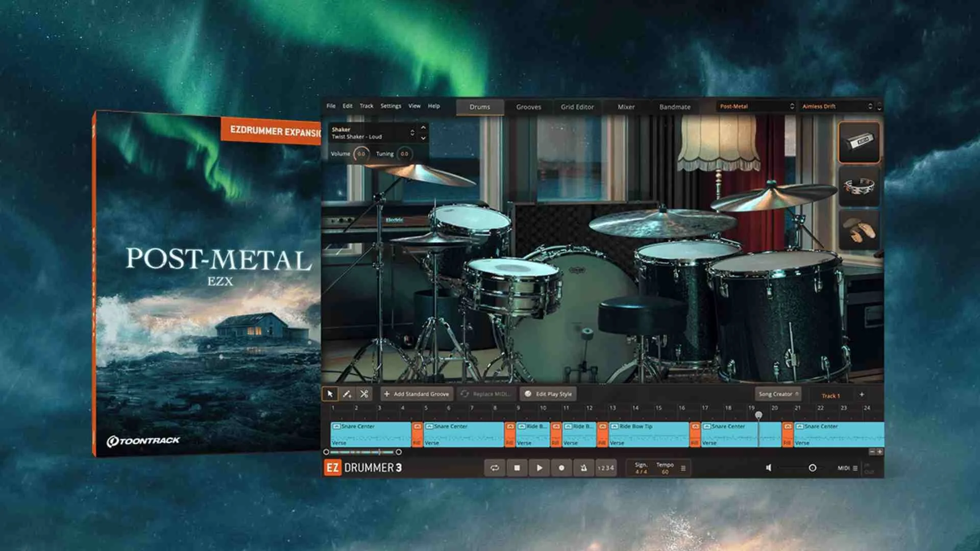Viewport: 980px width, 551px height.
Task: Open the Settings menu
Action: tap(390, 106)
